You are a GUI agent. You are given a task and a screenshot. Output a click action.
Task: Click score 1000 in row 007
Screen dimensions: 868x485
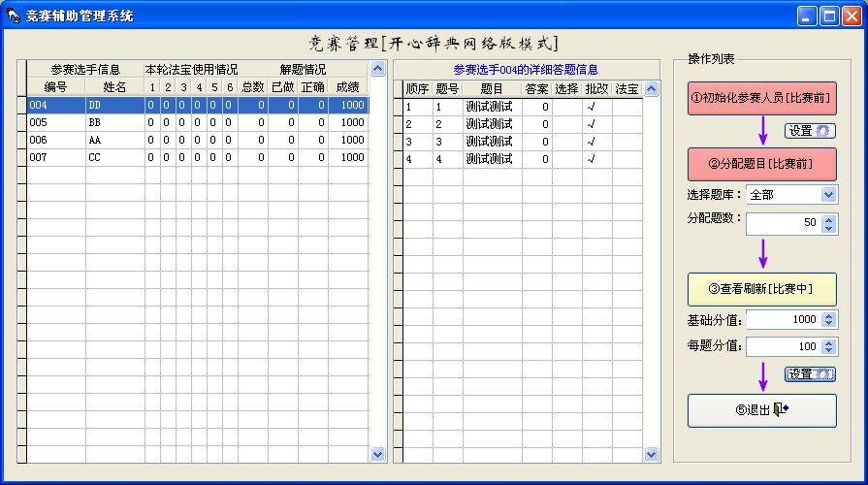[x=348, y=157]
